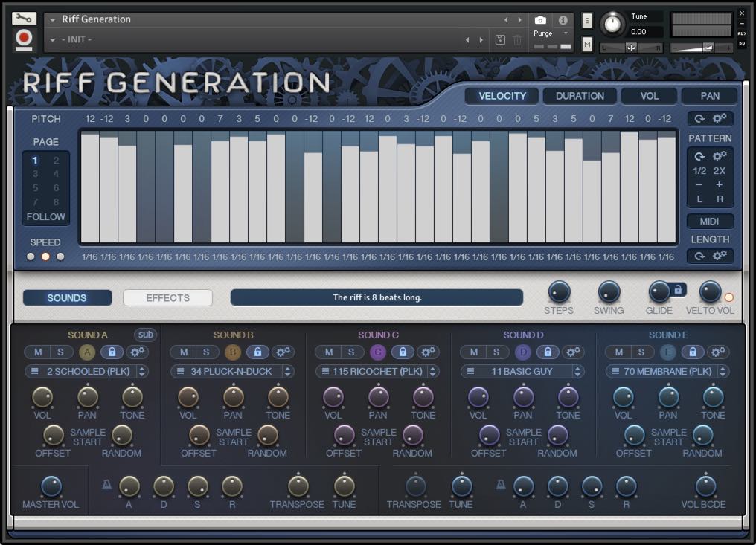
Task: Expand the Riff Generation instrument menu arrow
Action: pyautogui.click(x=53, y=20)
